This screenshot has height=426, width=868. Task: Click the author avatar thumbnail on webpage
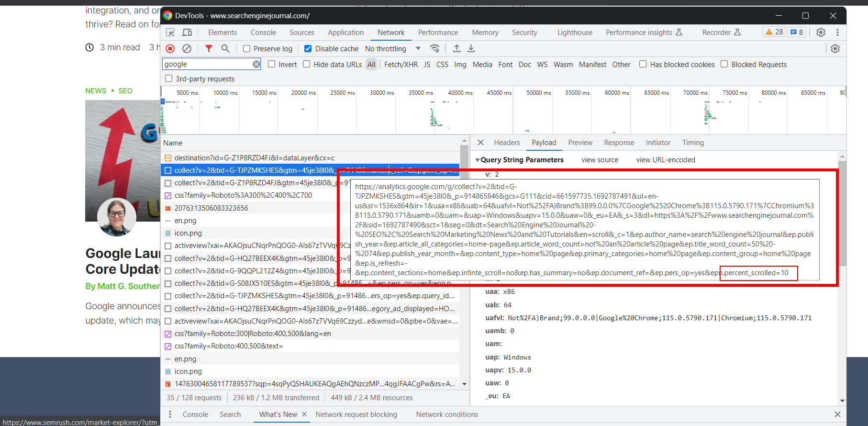[116, 217]
